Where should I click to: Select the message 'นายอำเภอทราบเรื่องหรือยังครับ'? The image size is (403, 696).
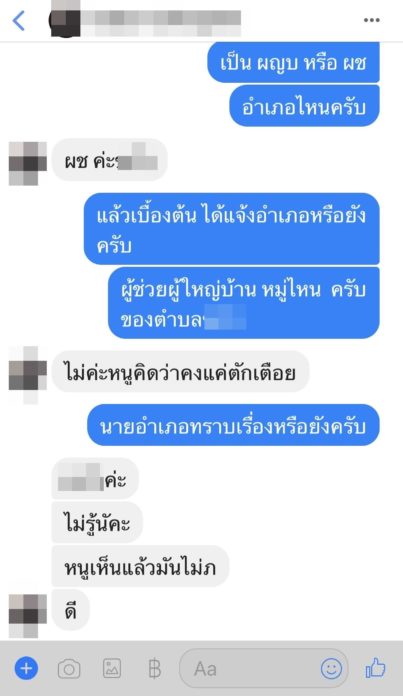point(233,425)
